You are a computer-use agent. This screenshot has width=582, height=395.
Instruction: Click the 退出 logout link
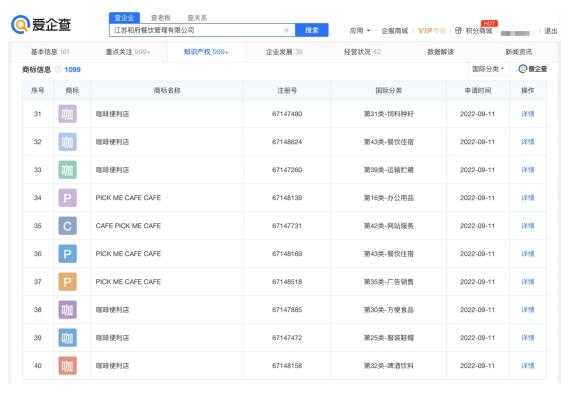[550, 31]
